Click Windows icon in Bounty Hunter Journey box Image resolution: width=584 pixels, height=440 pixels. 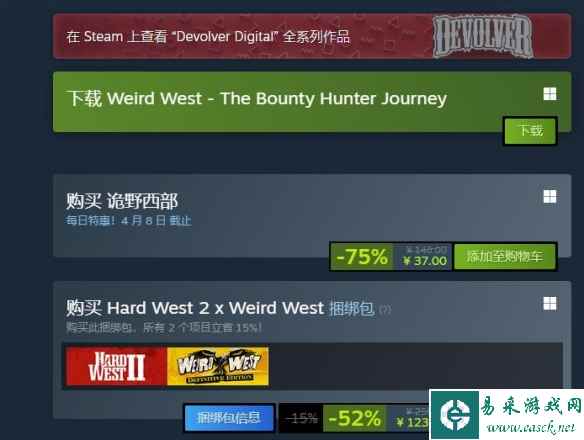point(550,94)
